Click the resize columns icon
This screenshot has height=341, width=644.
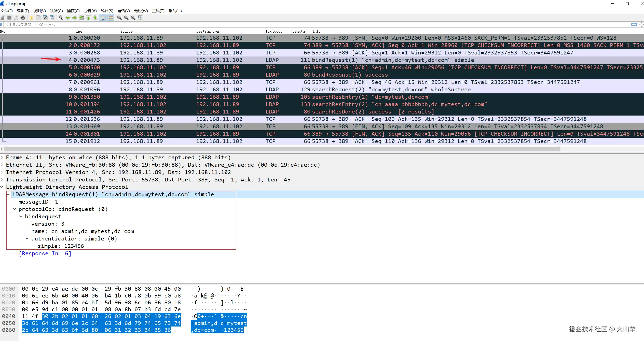140,18
